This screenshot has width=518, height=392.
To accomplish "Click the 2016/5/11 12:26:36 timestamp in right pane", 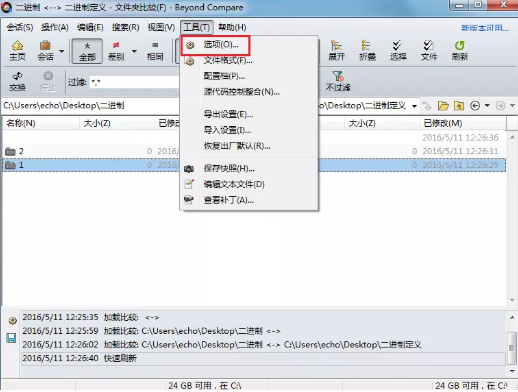I will pos(460,138).
